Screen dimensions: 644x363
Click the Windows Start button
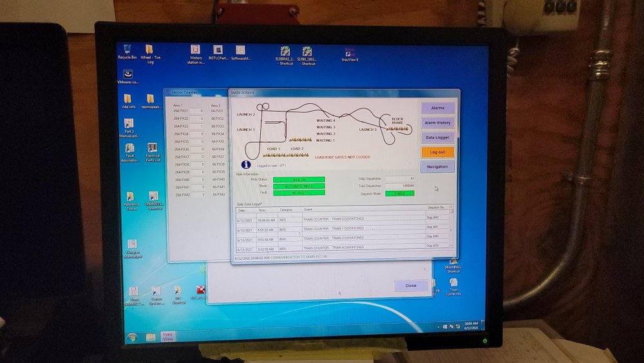(132, 337)
